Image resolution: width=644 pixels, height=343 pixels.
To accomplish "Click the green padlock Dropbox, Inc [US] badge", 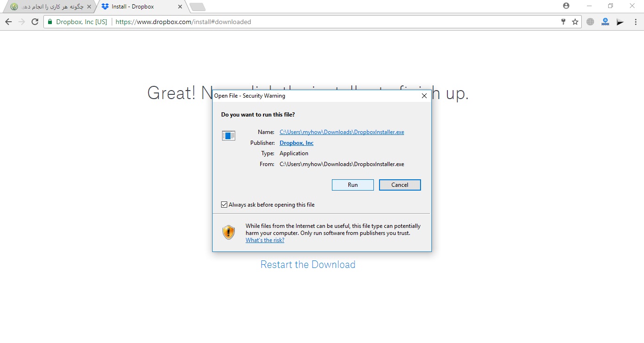I will (x=78, y=22).
